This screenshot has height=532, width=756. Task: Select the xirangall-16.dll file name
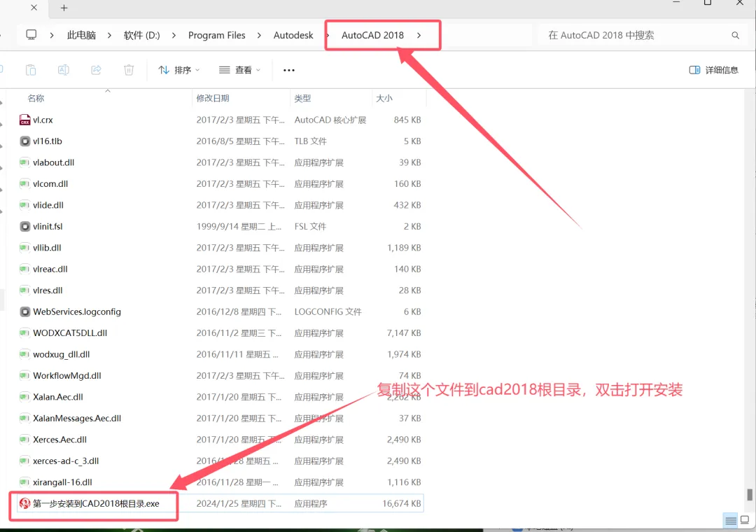[x=63, y=482]
